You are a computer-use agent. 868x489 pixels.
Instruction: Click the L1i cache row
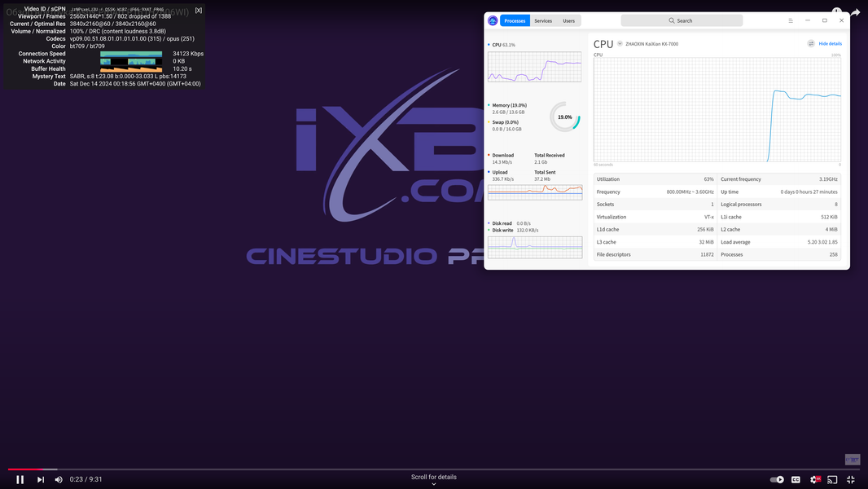(x=779, y=217)
